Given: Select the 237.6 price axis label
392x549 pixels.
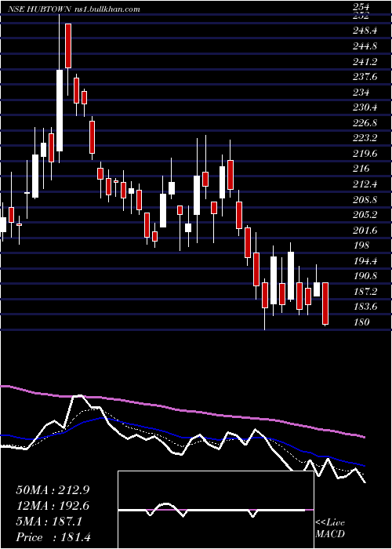Looking at the screenshot, I should tap(365, 77).
